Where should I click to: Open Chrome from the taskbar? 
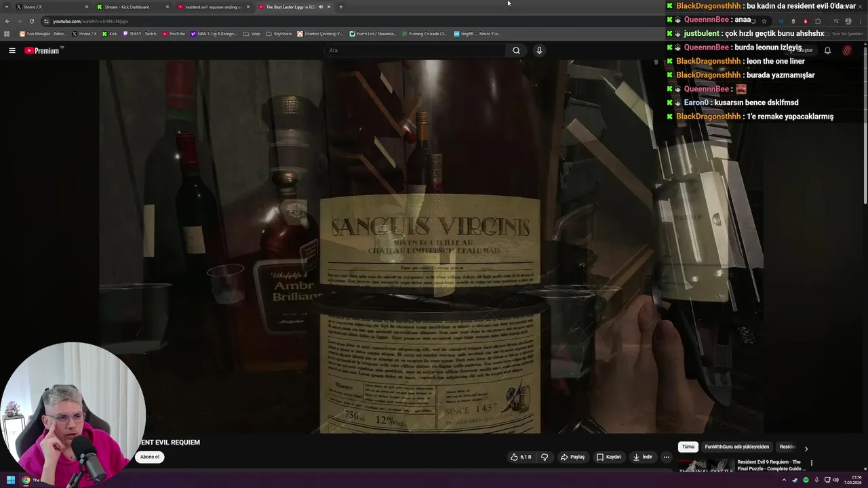26,480
